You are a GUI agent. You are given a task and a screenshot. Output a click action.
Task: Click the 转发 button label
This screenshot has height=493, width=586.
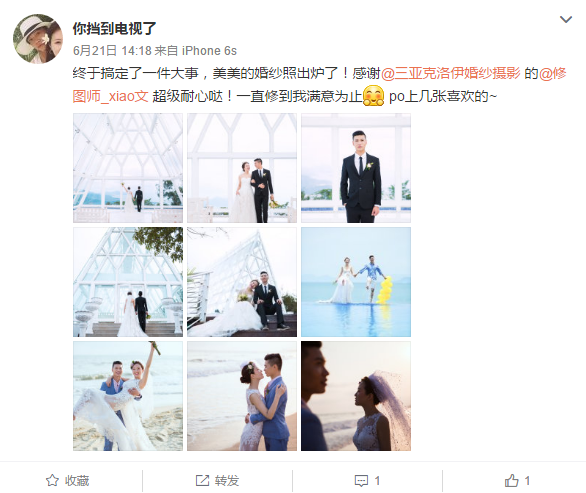tap(227, 481)
